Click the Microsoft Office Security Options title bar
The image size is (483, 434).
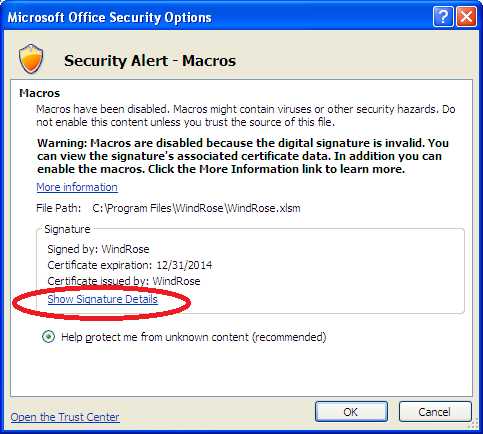click(x=217, y=17)
